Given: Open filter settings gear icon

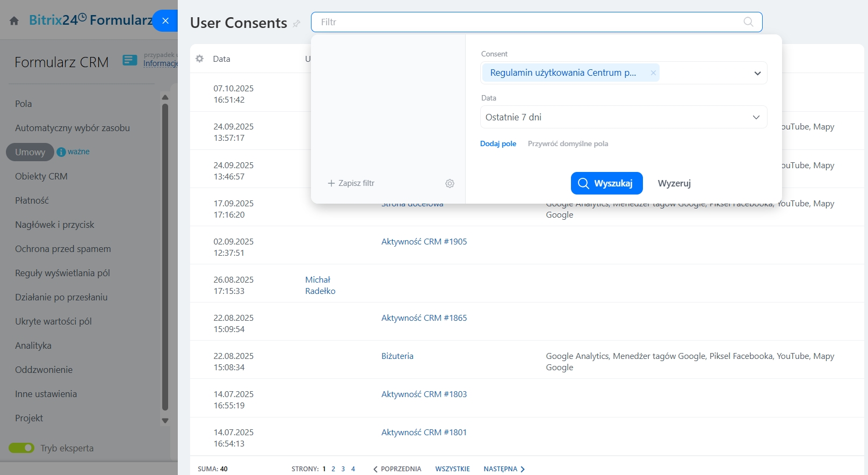Looking at the screenshot, I should 450,184.
